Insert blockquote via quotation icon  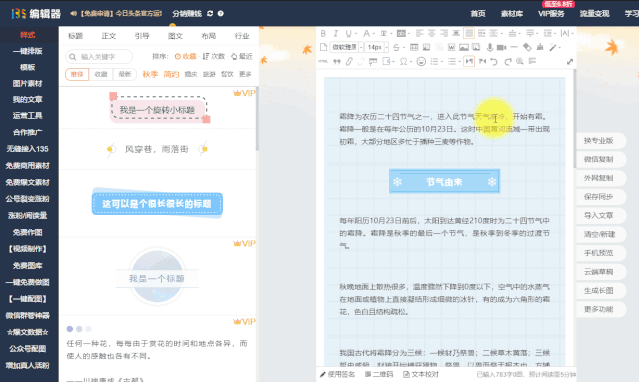pyautogui.click(x=337, y=61)
